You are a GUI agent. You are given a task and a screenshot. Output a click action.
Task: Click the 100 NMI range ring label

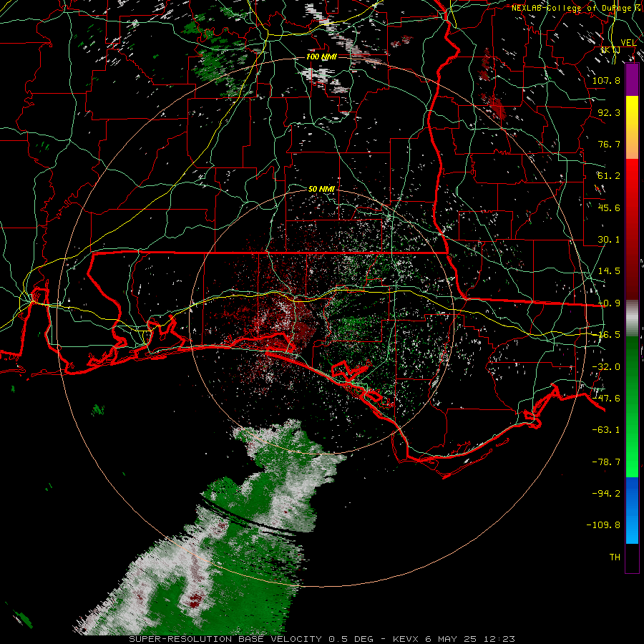[x=321, y=57]
